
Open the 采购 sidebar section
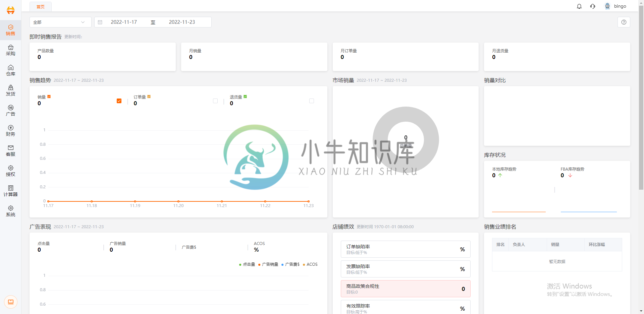[x=10, y=50]
